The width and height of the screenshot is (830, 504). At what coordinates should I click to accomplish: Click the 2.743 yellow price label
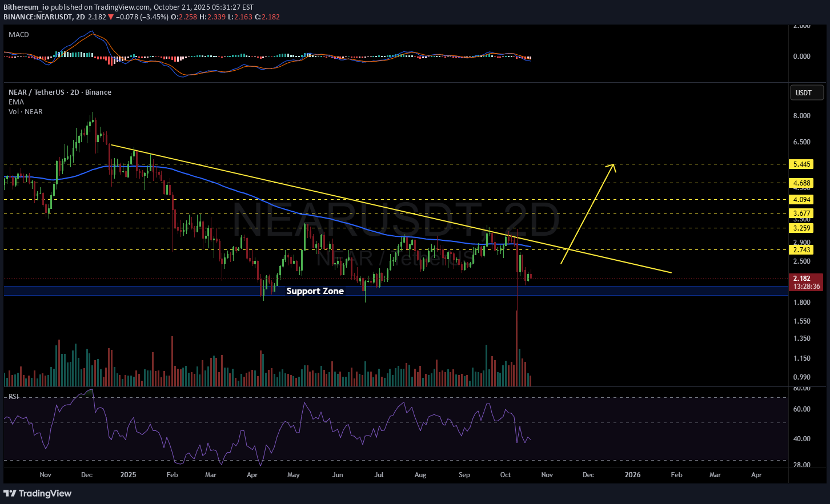point(801,250)
